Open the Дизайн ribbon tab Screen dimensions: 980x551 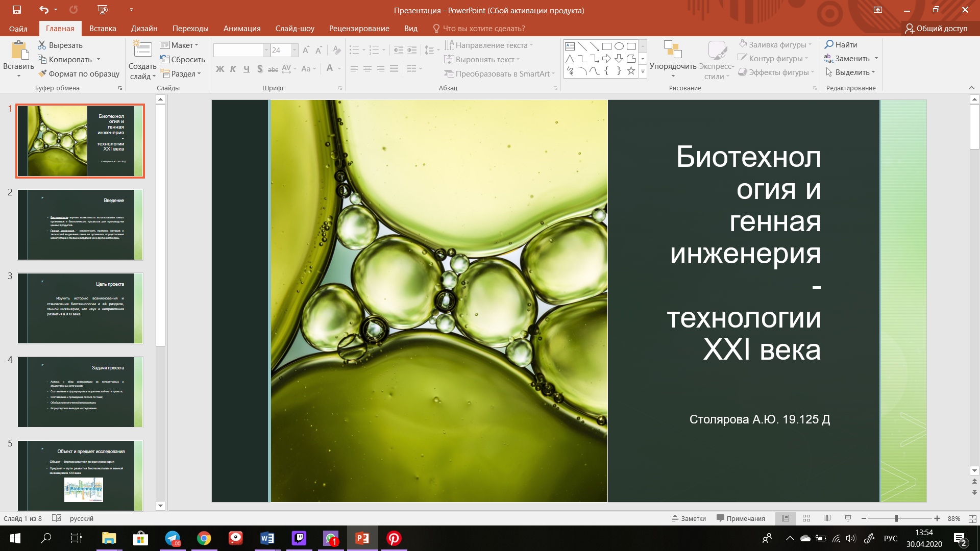pyautogui.click(x=144, y=29)
